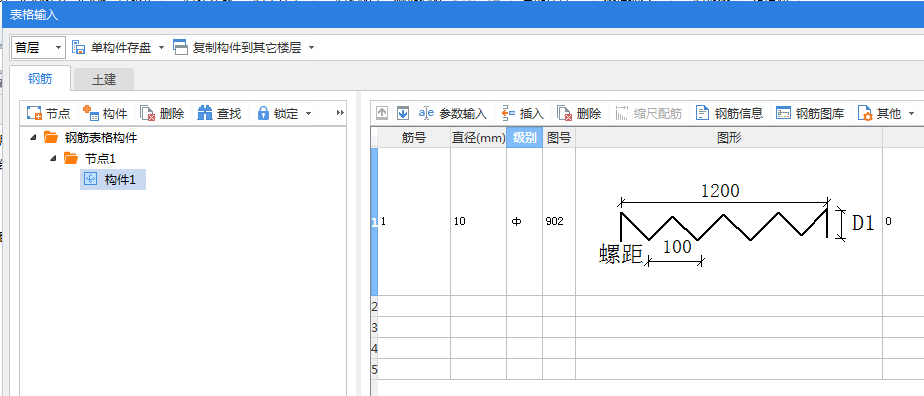The image size is (924, 396).
Task: Show more tree toolbar items chevron
Action: tap(340, 113)
